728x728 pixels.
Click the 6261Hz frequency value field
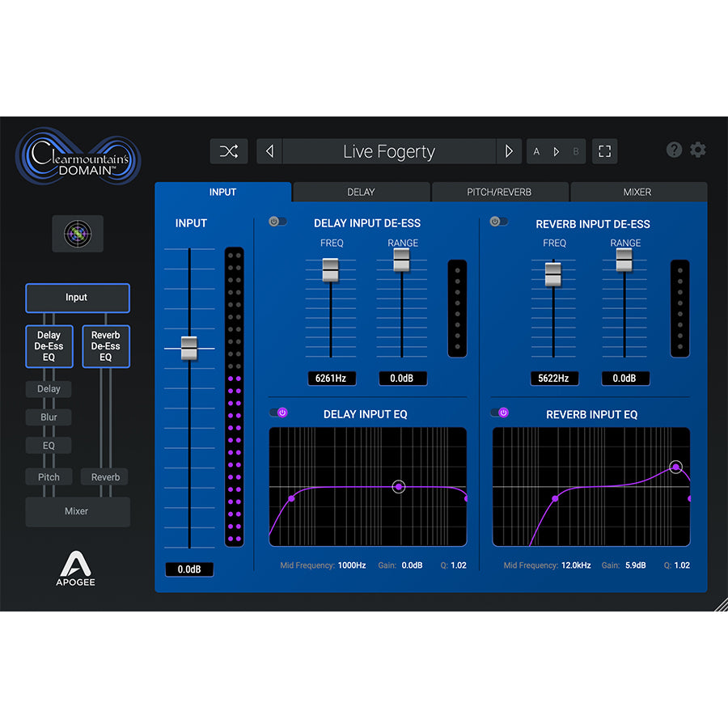(x=332, y=379)
